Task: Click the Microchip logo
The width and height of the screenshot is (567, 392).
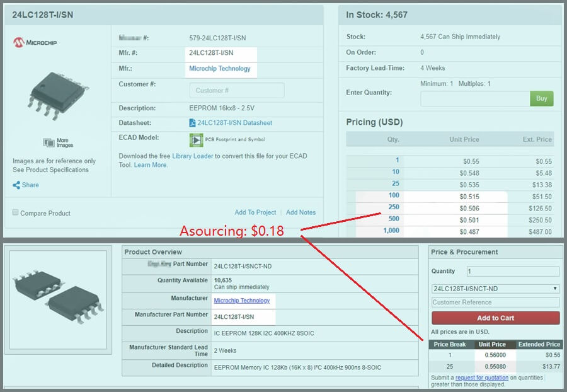Action: [x=35, y=42]
